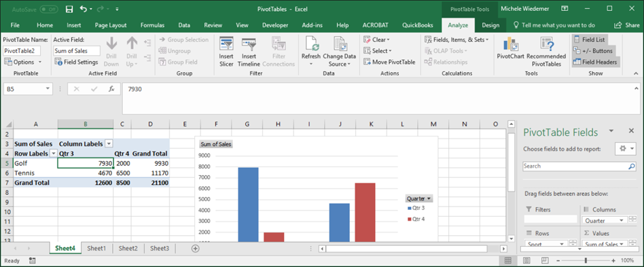Click Move PivotTable
This screenshot has width=644, height=267.
(389, 62)
